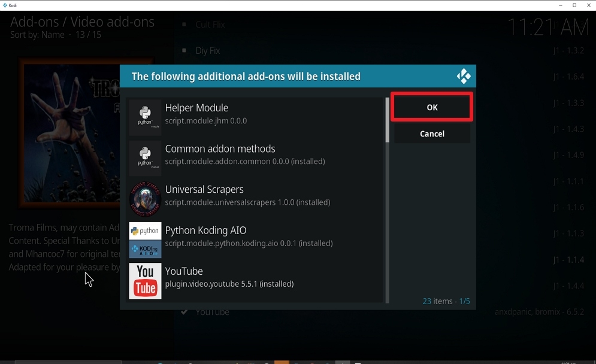Minimize the Kodi window
The height and width of the screenshot is (364, 596).
point(560,5)
